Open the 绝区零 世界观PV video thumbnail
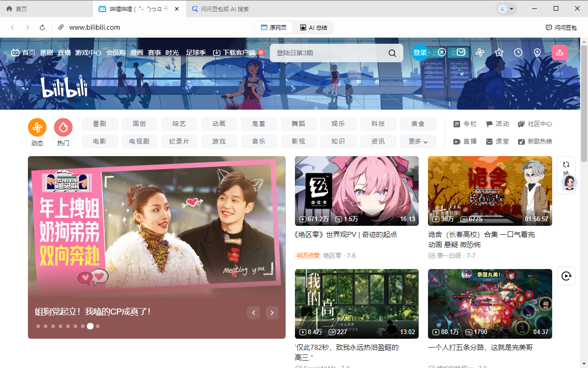The image size is (588, 368). coord(357,191)
